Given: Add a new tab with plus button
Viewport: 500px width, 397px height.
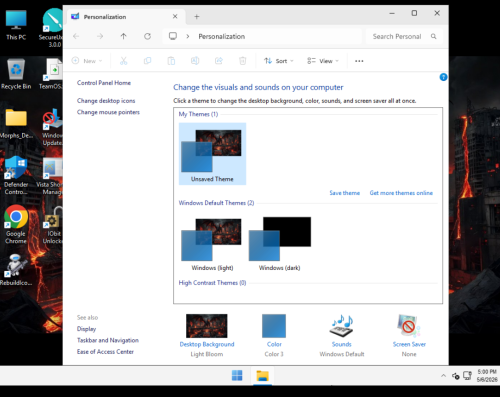Looking at the screenshot, I should (197, 17).
